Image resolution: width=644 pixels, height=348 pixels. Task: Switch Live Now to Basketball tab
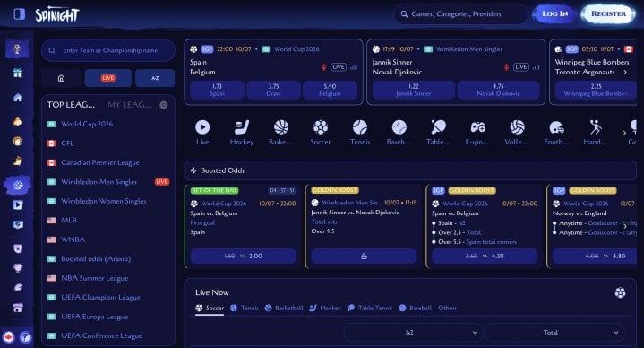pyautogui.click(x=284, y=308)
